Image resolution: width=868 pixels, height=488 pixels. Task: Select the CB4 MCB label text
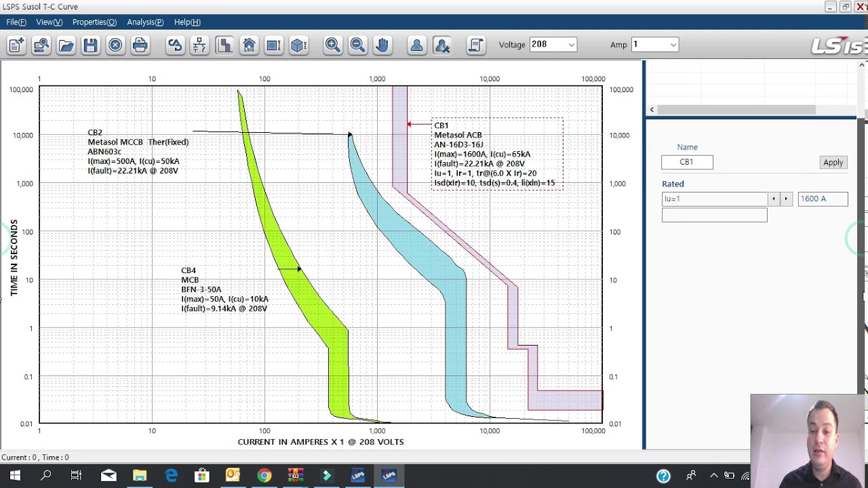[224, 289]
